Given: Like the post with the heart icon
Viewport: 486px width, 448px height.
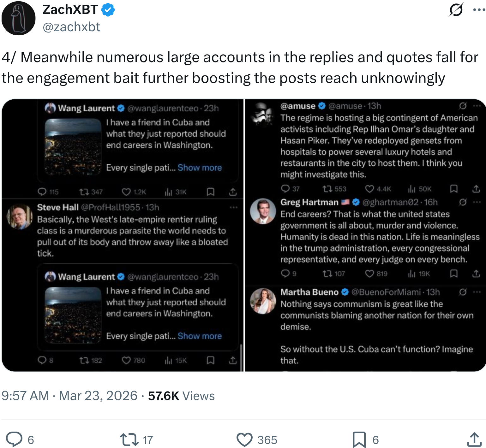Looking at the screenshot, I should (244, 439).
